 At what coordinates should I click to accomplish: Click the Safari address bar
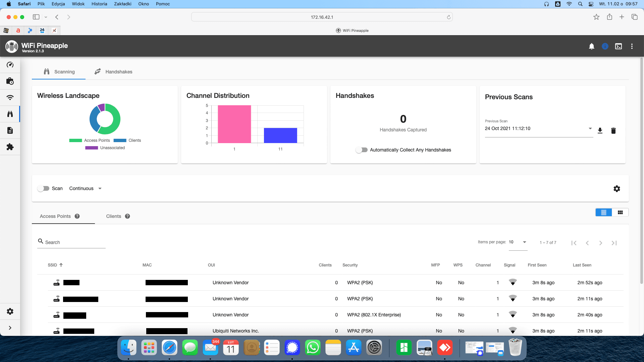pyautogui.click(x=322, y=17)
